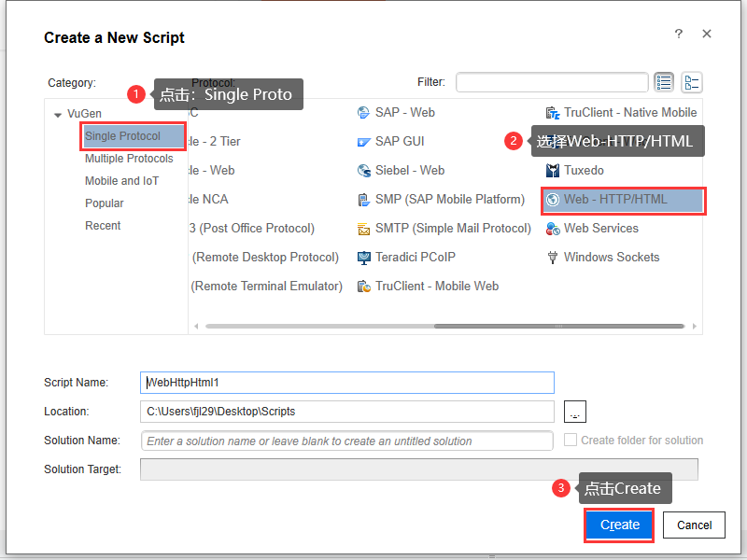Select the Teradici PCoIP protocol icon
This screenshot has width=747, height=560.
point(365,258)
